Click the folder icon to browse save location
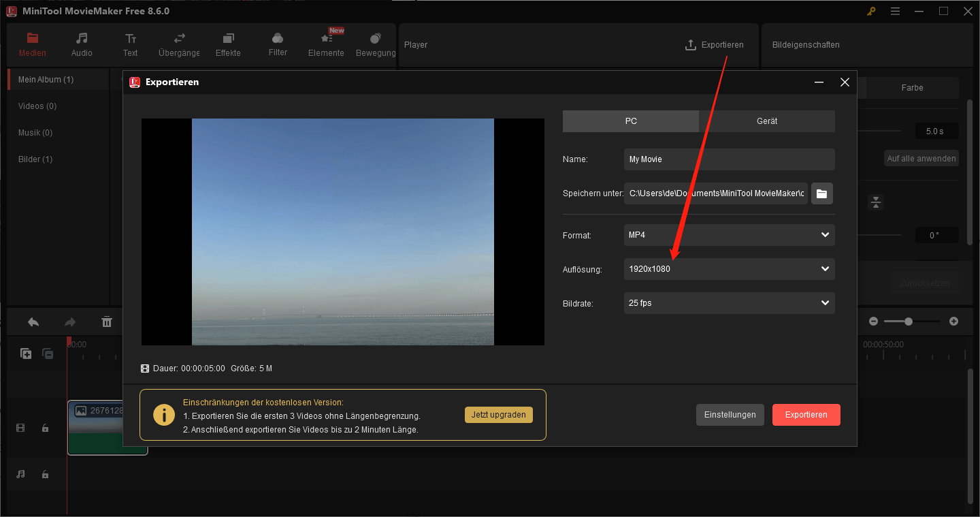The width and height of the screenshot is (980, 517). tap(821, 193)
